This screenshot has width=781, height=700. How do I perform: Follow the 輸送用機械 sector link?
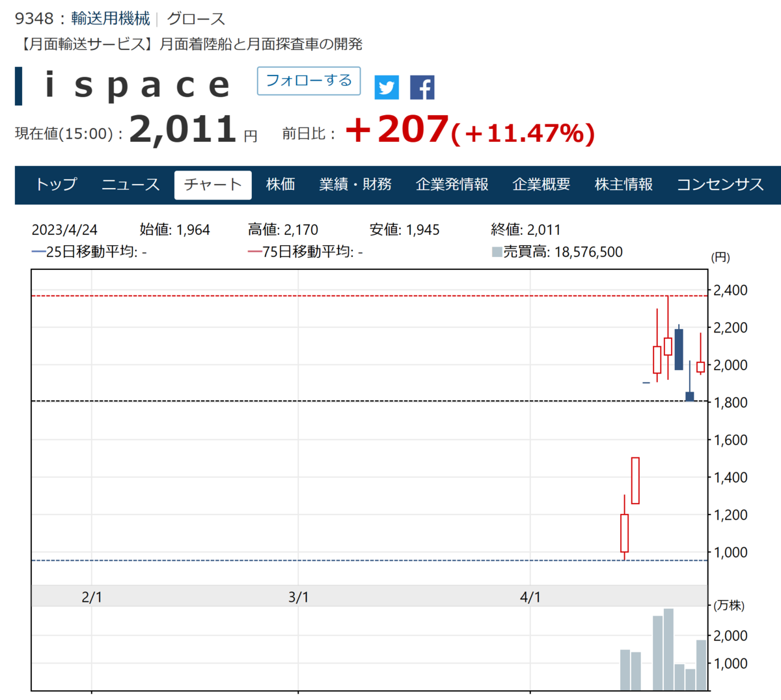point(110,18)
